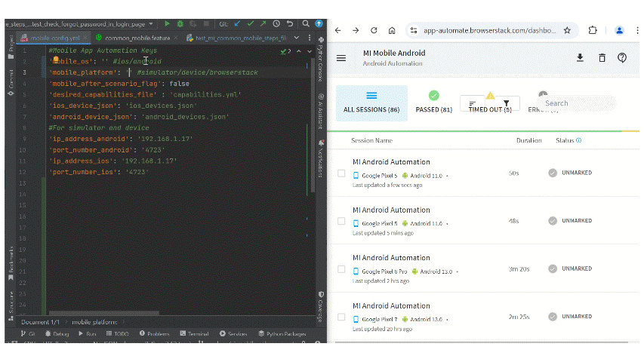This screenshot has width=644, height=362.
Task: Select the Google Pixel 8 Pro session checkbox
Action: pos(341,269)
